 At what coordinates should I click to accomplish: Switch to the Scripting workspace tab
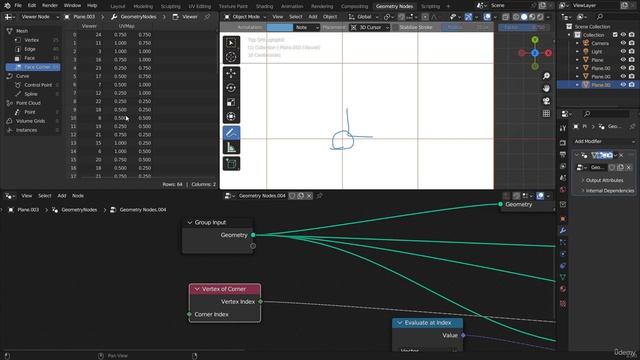pos(431,6)
